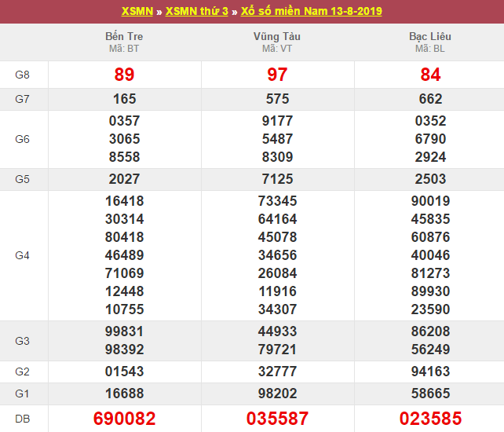The image size is (504, 432).
Task: Select G8 result 97 for Vũng Tàu
Action: pos(277,75)
